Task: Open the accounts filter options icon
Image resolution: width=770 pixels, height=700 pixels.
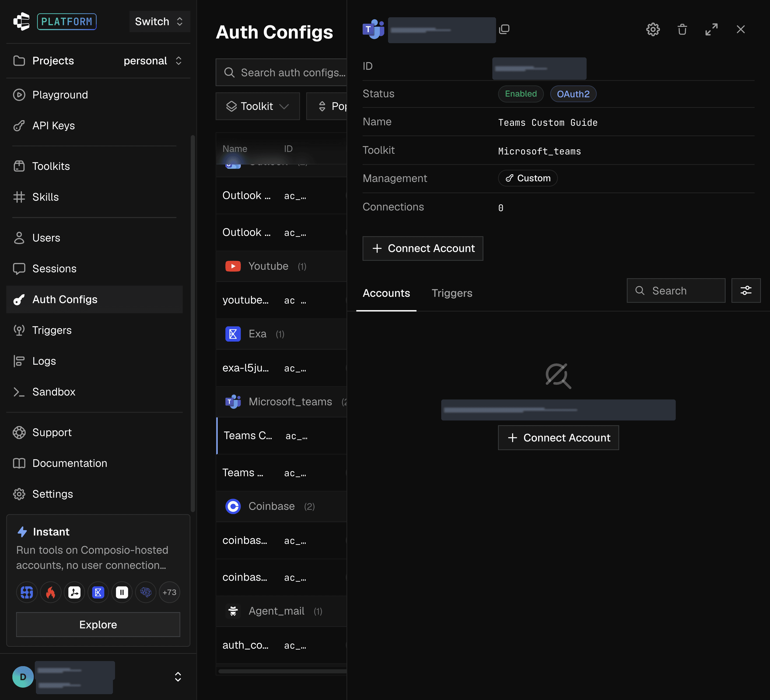Action: point(745,290)
